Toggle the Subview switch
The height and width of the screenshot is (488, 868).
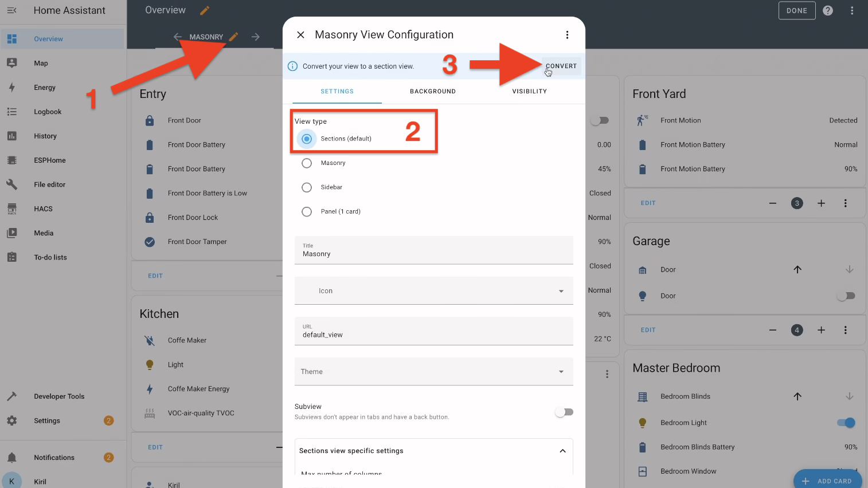[564, 412]
